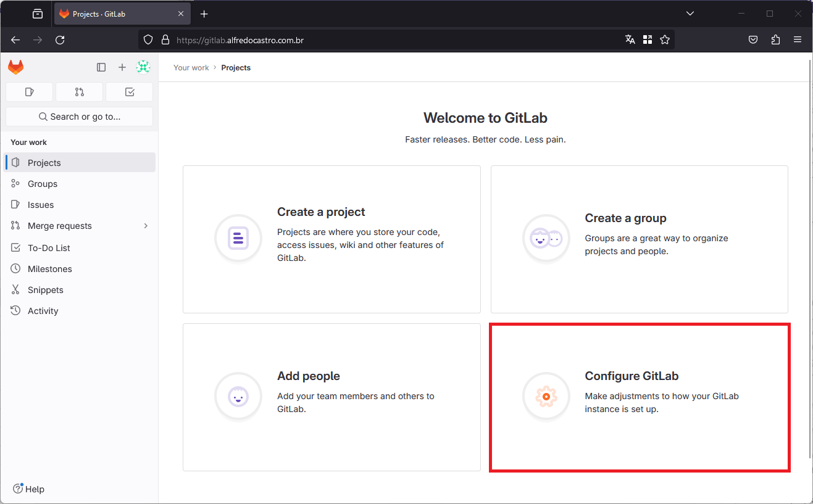The width and height of the screenshot is (813, 504).
Task: Click the GitLab fox logo
Action: pyautogui.click(x=16, y=67)
